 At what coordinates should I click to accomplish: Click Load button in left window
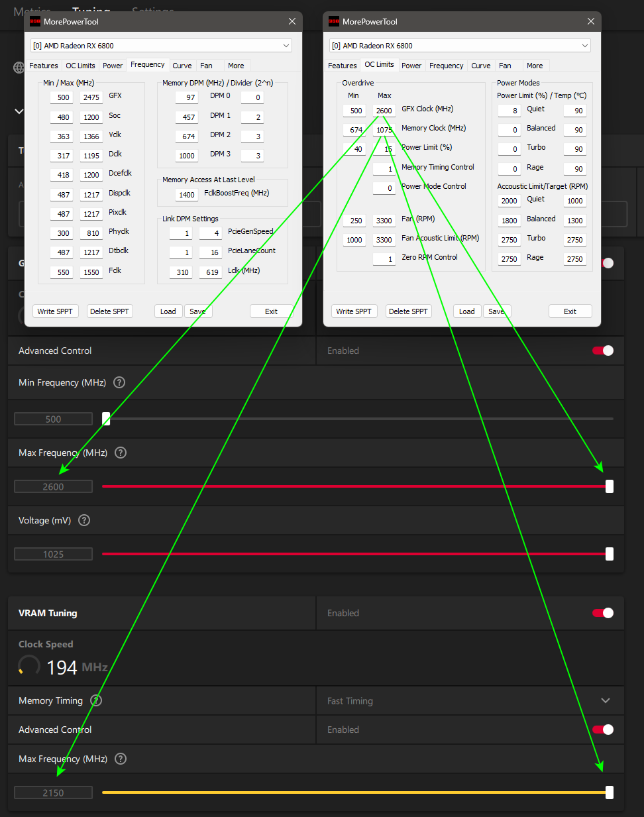click(x=168, y=311)
